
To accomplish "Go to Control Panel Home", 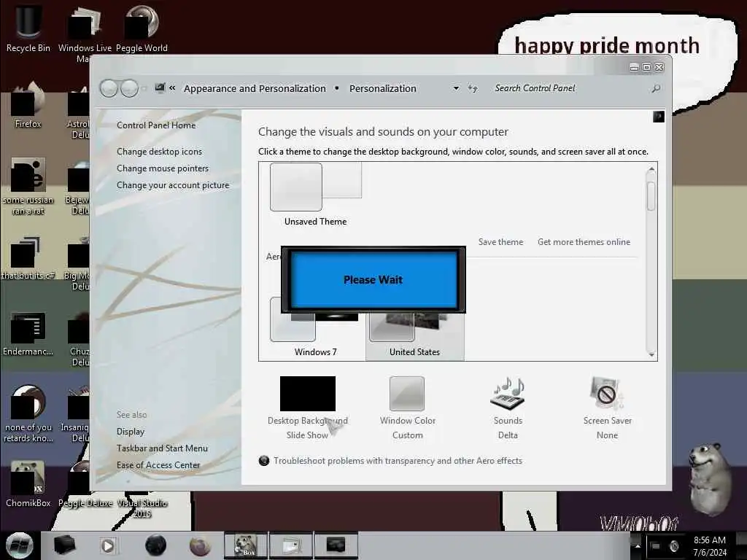I will coord(156,125).
